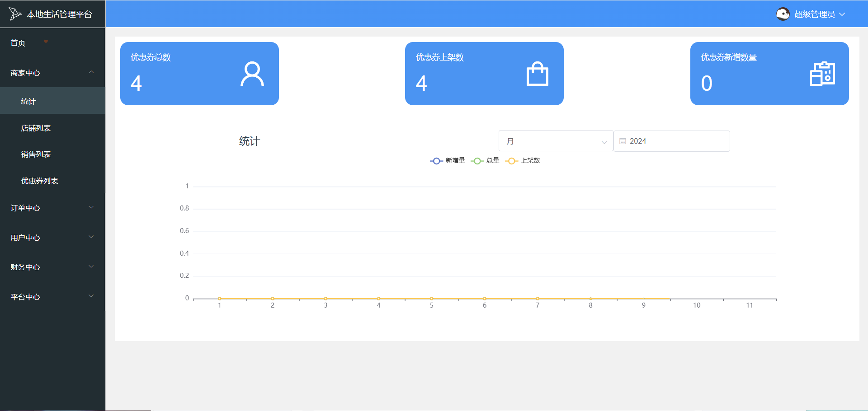Click the 优惠券上架数 card label
The width and height of the screenshot is (868, 411).
click(439, 57)
